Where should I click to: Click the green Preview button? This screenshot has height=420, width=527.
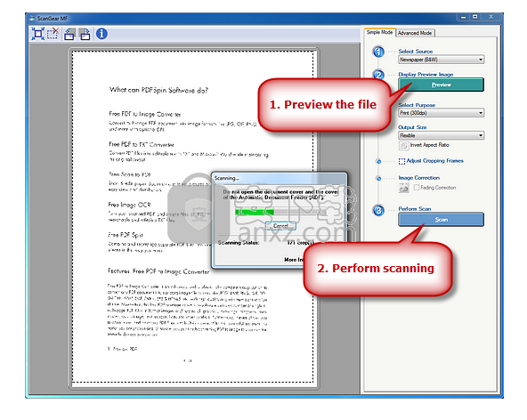[441, 85]
